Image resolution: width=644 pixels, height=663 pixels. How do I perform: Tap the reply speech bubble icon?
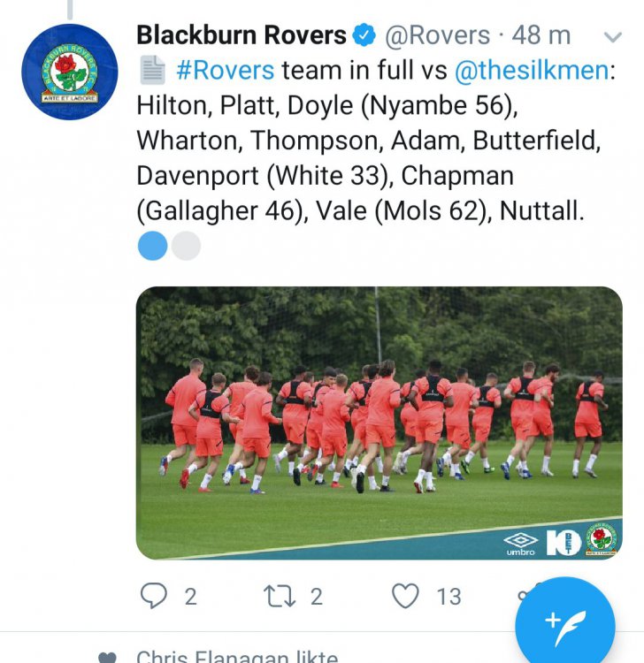153,596
